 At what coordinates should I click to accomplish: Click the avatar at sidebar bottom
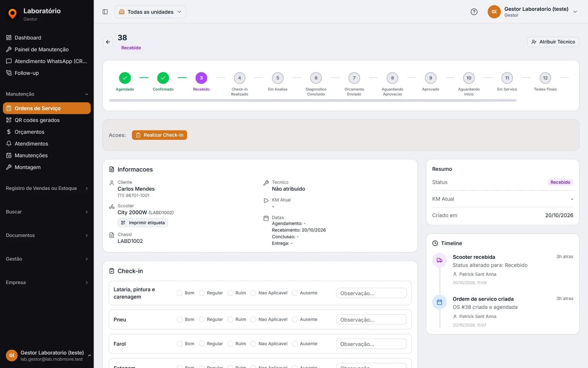[x=12, y=355]
